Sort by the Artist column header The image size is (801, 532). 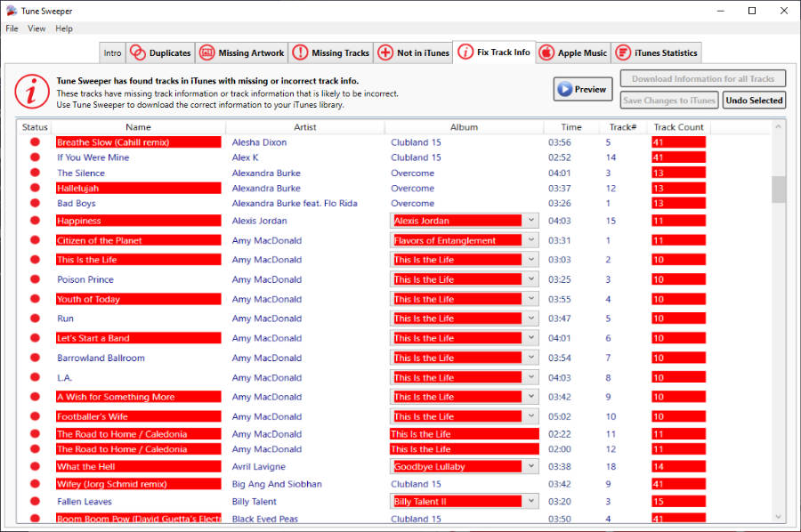(x=305, y=127)
